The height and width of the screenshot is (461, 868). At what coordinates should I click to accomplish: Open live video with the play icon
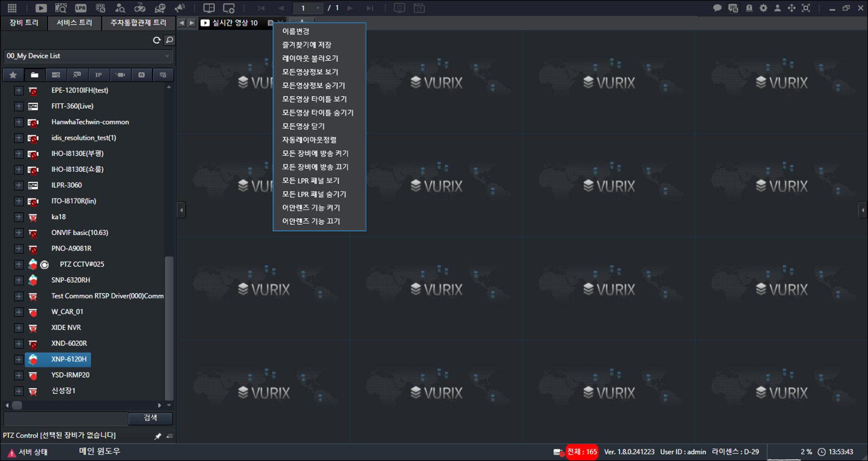pos(41,8)
